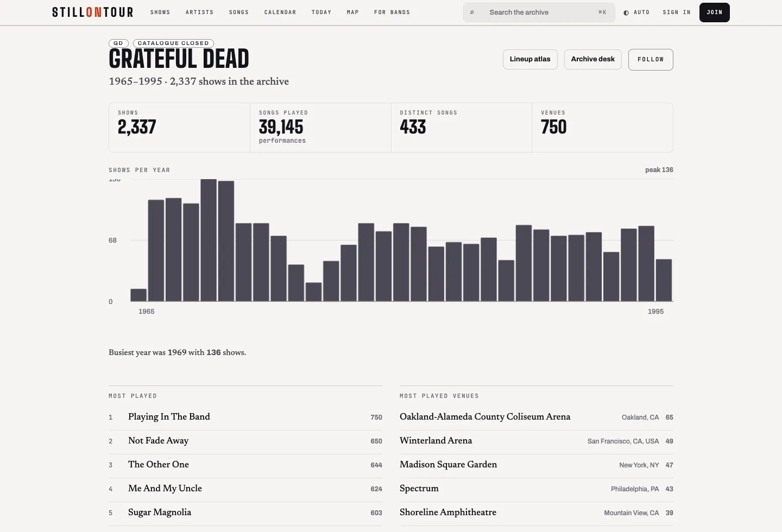Select the Venues 750 stat card

pyautogui.click(x=602, y=128)
